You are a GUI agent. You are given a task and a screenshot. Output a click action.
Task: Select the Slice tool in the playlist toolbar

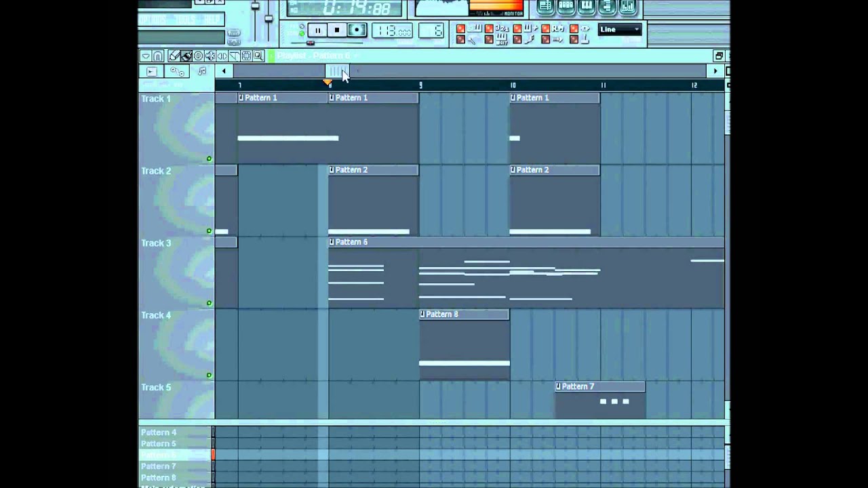click(x=234, y=56)
